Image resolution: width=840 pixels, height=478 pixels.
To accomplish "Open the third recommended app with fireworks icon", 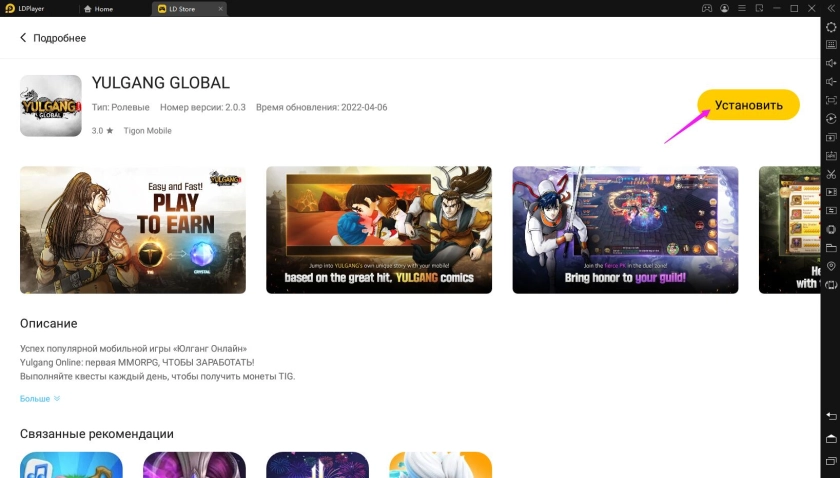I will [x=318, y=465].
